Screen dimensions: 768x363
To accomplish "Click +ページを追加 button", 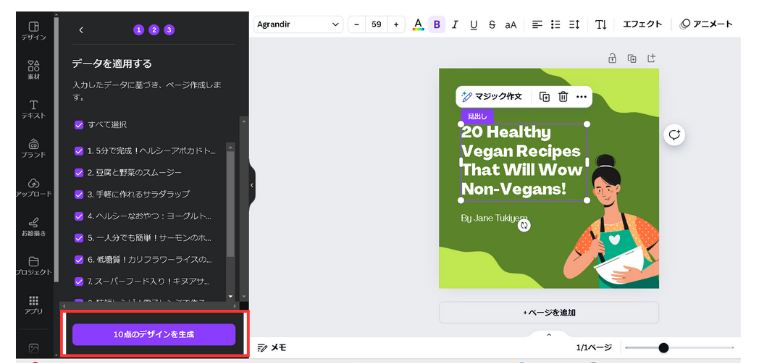I will 549,312.
